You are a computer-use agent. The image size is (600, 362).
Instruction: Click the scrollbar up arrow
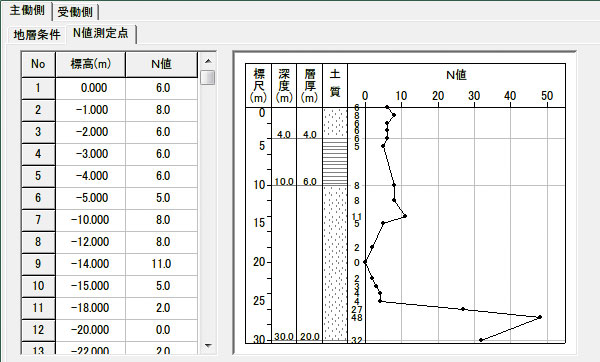click(208, 61)
